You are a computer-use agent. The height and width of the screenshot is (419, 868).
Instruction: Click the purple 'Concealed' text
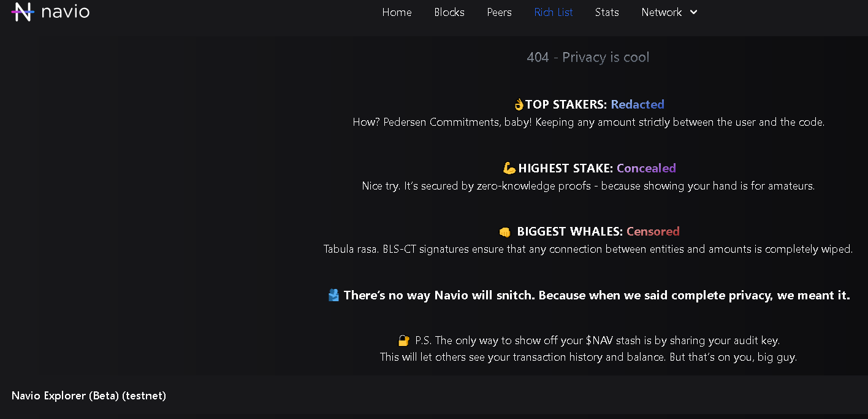(646, 168)
